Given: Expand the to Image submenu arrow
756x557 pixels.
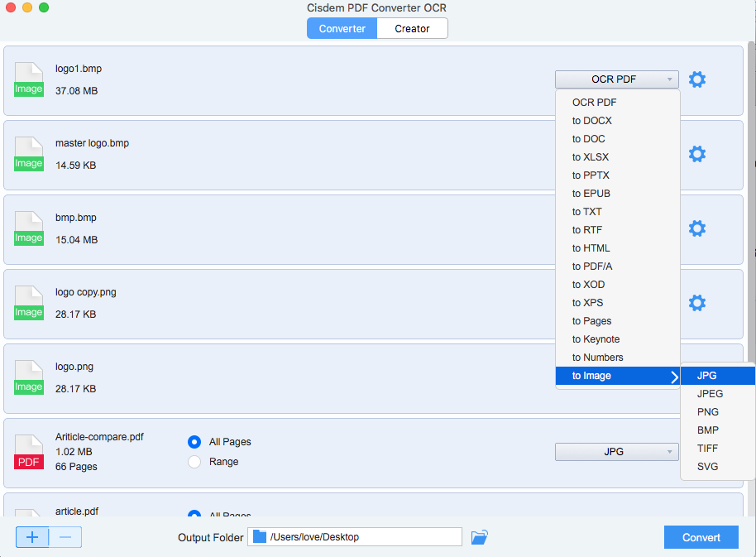Looking at the screenshot, I should pyautogui.click(x=674, y=376).
